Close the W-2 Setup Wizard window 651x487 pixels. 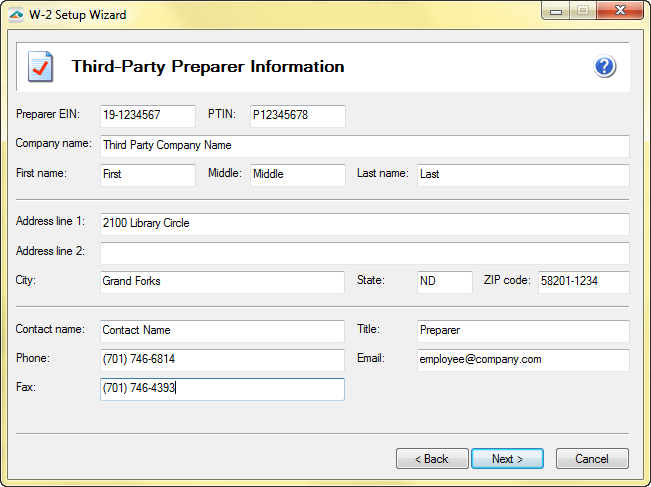tap(622, 12)
